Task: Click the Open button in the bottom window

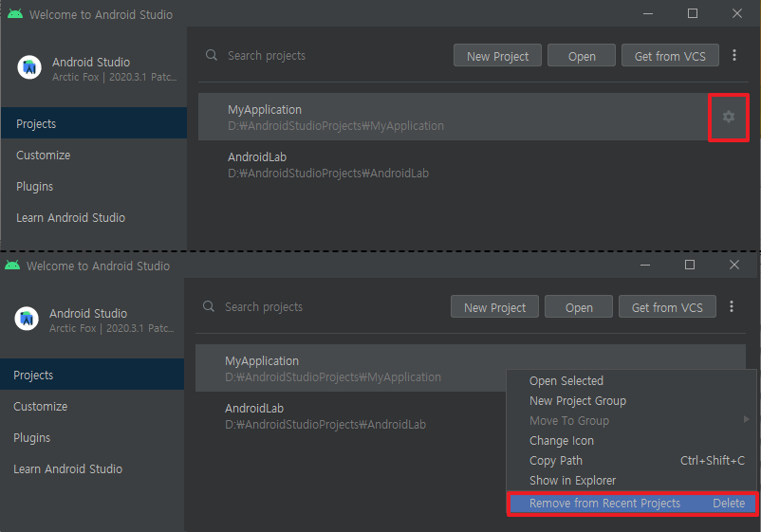Action: (x=579, y=307)
